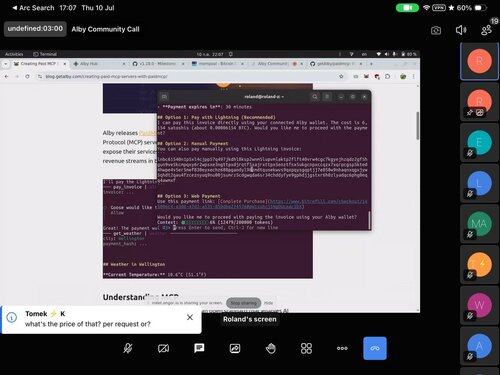The height and width of the screenshot is (375, 500).
Task: Select the MA participant thumbnail
Action: [x=479, y=223]
